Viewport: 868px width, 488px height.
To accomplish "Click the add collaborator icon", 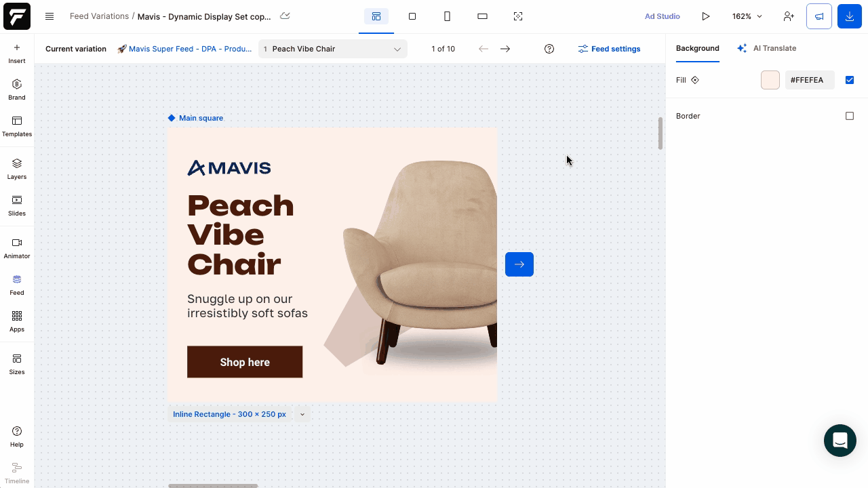I will [789, 16].
